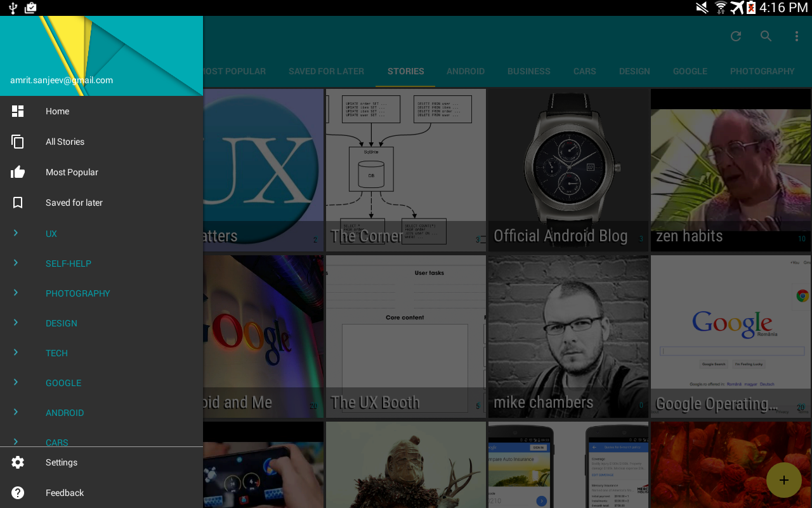This screenshot has height=508, width=812.
Task: Tap the All Stories copy icon
Action: click(18, 142)
